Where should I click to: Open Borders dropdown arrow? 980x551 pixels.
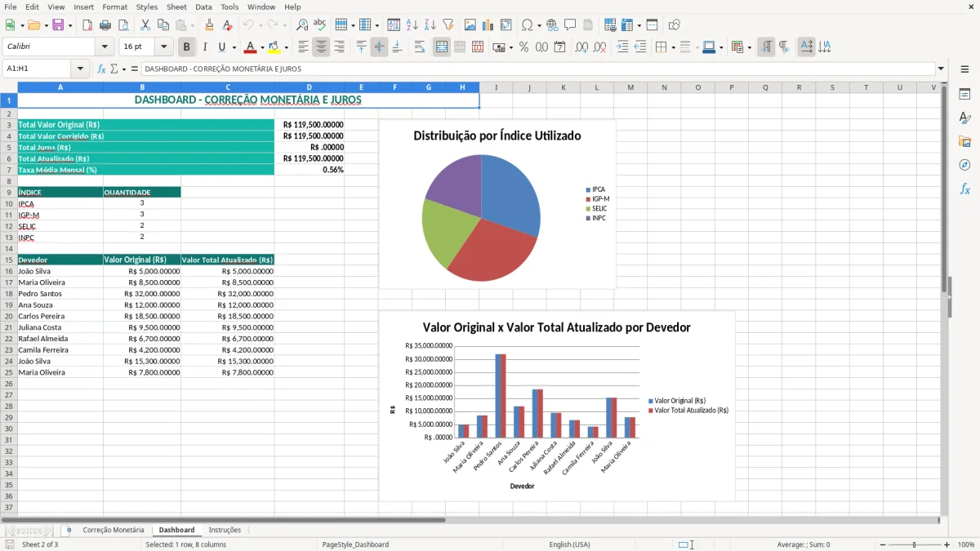tap(673, 47)
